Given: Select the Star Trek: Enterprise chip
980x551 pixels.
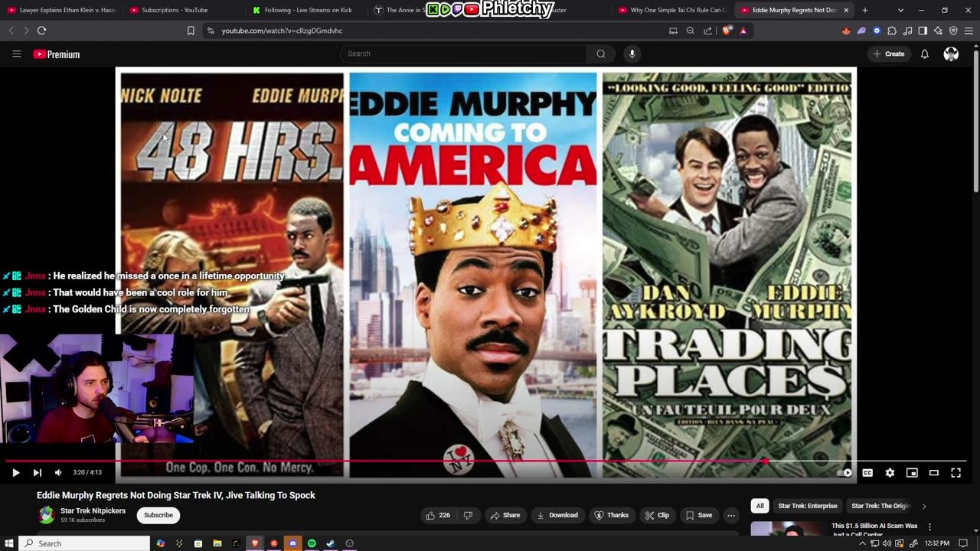Looking at the screenshot, I should tap(808, 506).
